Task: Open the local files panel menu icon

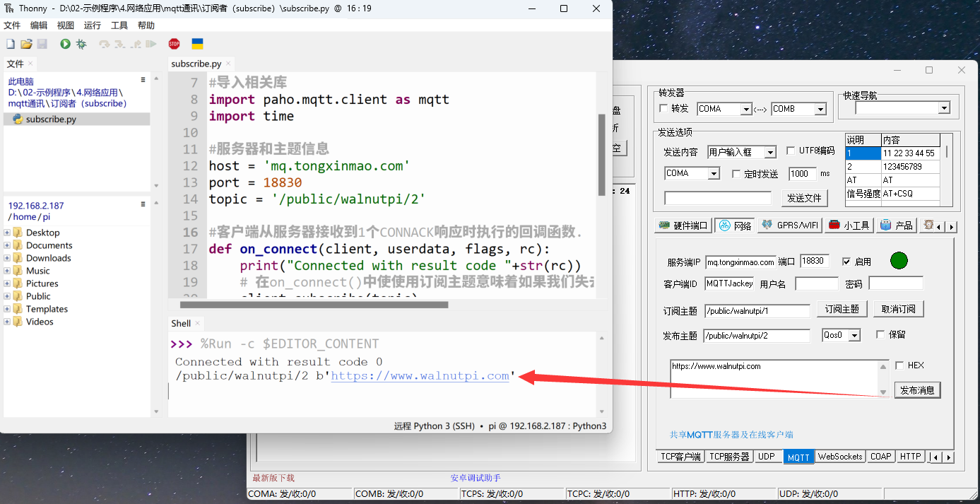Action: click(143, 79)
